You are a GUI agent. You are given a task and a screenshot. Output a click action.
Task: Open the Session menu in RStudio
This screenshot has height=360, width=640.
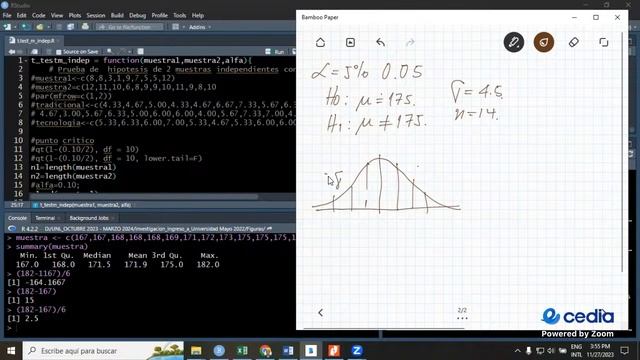pos(96,16)
